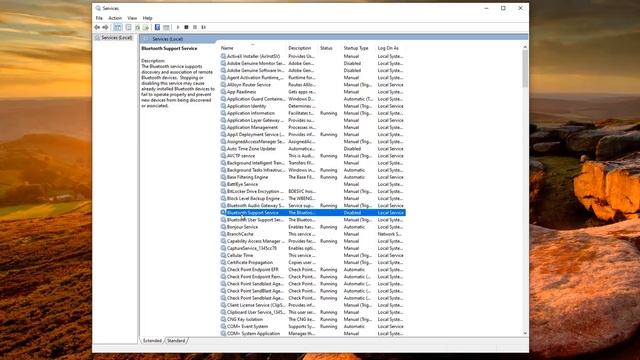Viewport: 640px width, 360px height.
Task: Open Properties via the toolbar icon
Action: coord(129,27)
